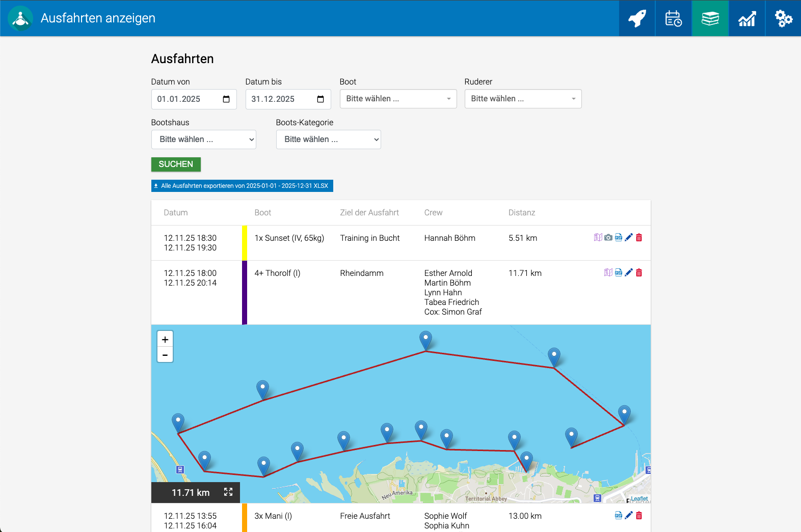Screen dimensions: 801x532
Task: Export all trips as XLSX
Action: tap(242, 186)
